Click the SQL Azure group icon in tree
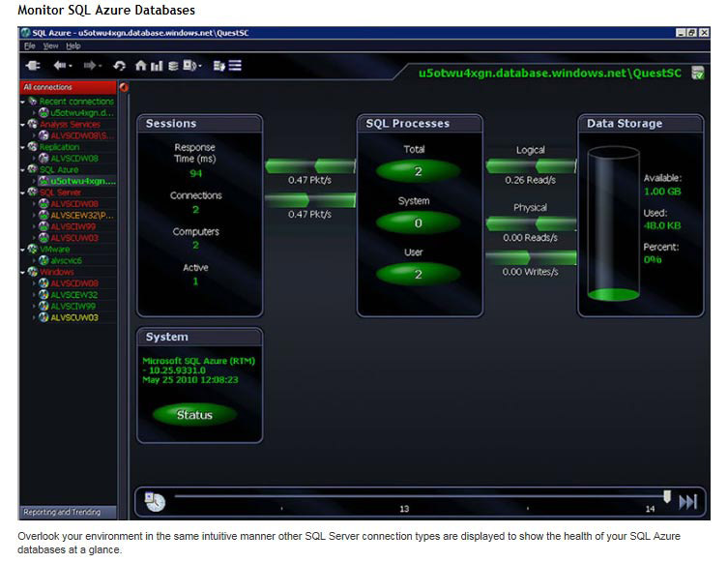The width and height of the screenshot is (728, 563). 33,169
